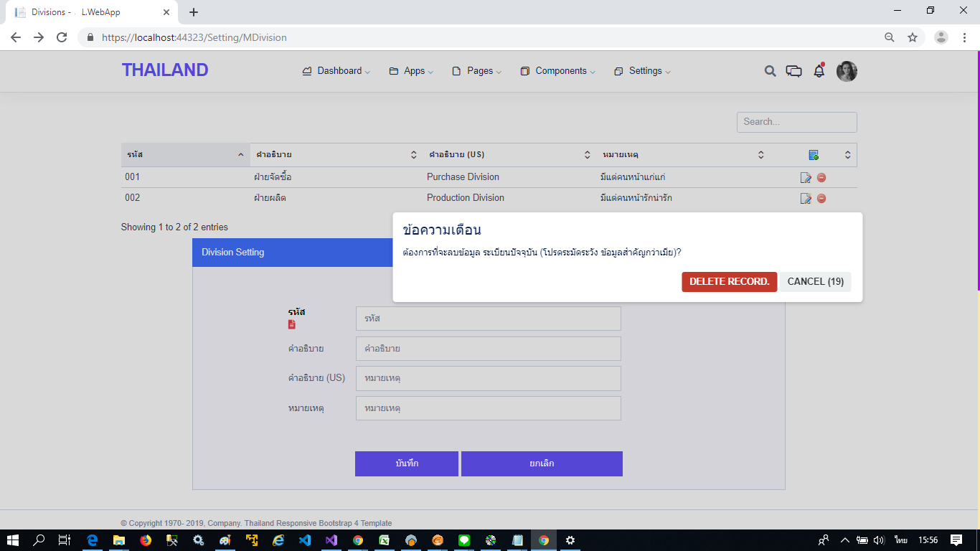Sort table by the รหัส column header

[x=185, y=155]
